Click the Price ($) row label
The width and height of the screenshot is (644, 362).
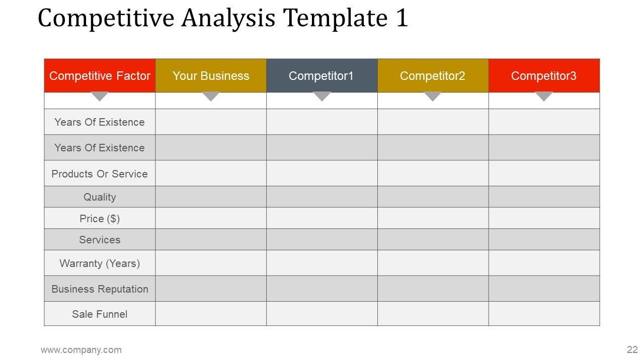100,219
